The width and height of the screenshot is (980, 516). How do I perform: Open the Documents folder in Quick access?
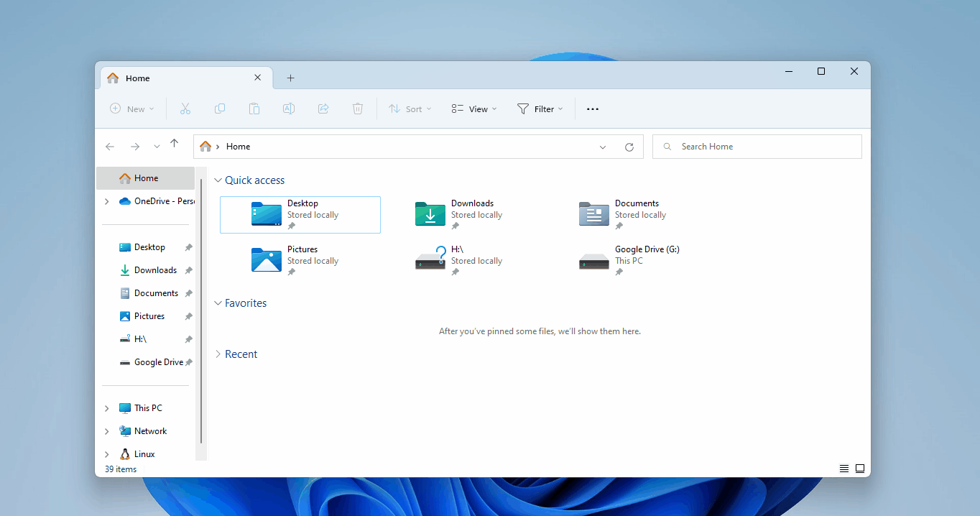(x=628, y=215)
